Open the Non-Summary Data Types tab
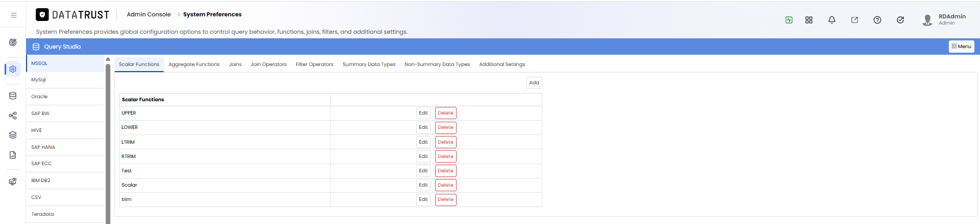 click(x=437, y=64)
